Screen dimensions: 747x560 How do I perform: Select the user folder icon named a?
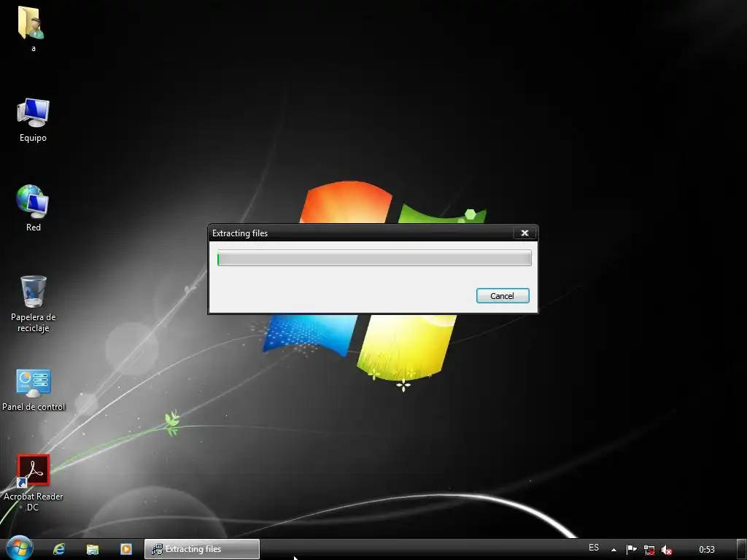(32, 28)
